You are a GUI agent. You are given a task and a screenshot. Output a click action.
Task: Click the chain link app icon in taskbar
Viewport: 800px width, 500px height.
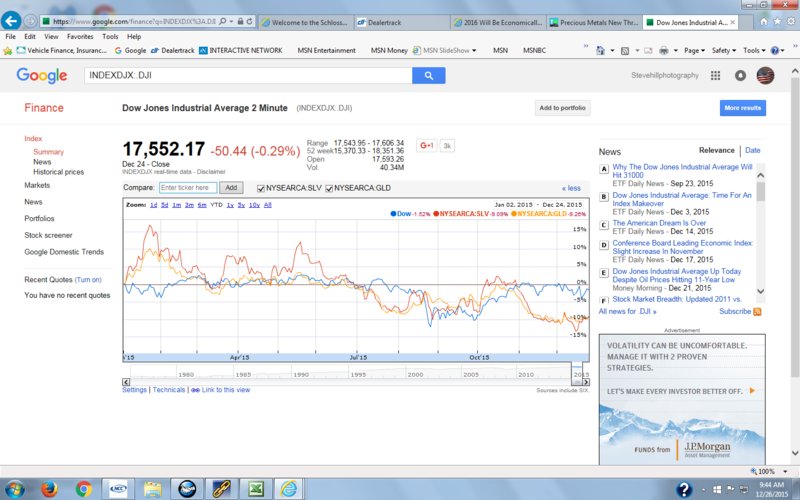221,489
